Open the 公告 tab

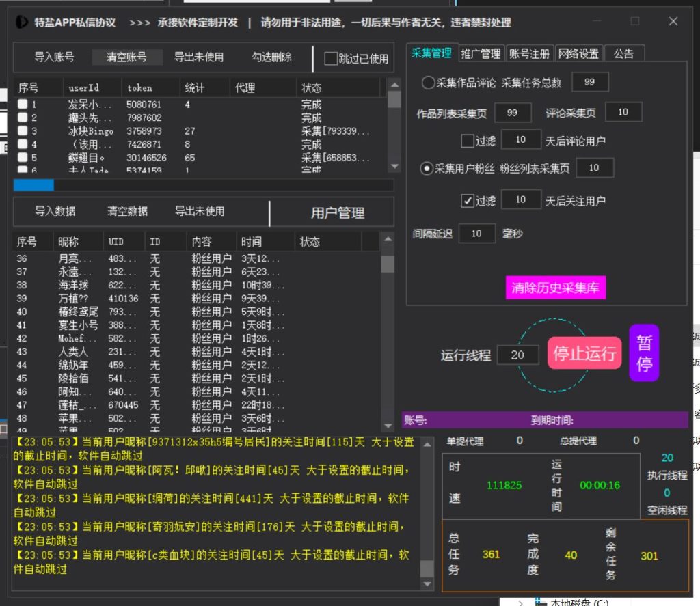coord(623,53)
